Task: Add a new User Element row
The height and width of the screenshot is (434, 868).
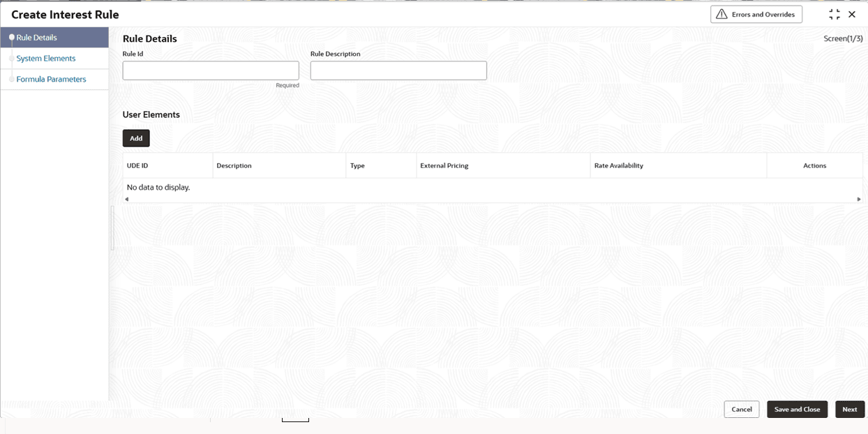Action: (136, 138)
